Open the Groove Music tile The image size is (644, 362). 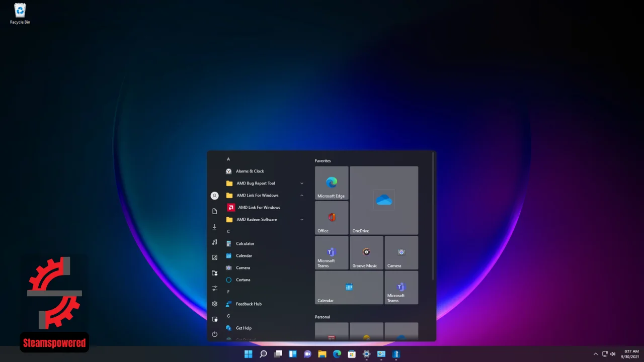366,252
